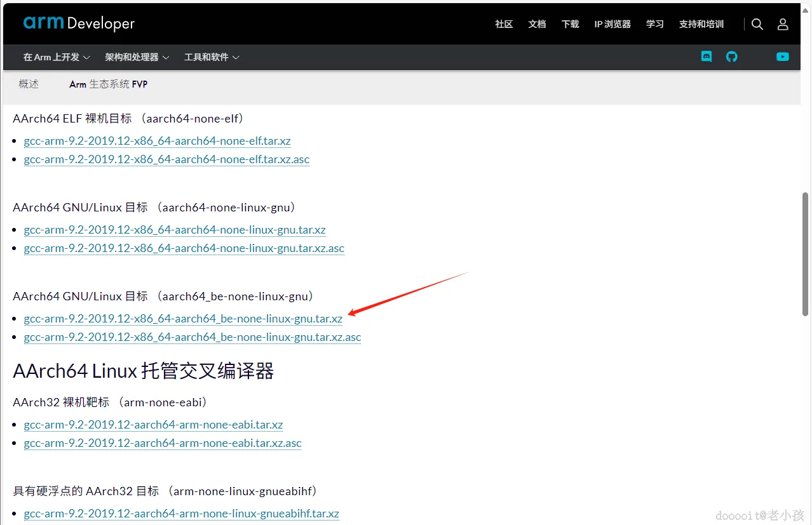812x525 pixels.
Task: Open the 支持和培训 navigation item
Action: 701,23
